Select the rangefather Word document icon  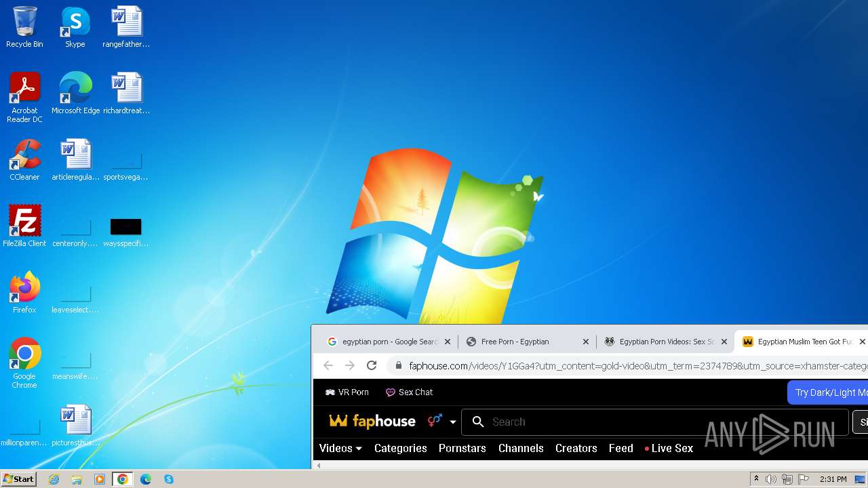pyautogui.click(x=126, y=27)
